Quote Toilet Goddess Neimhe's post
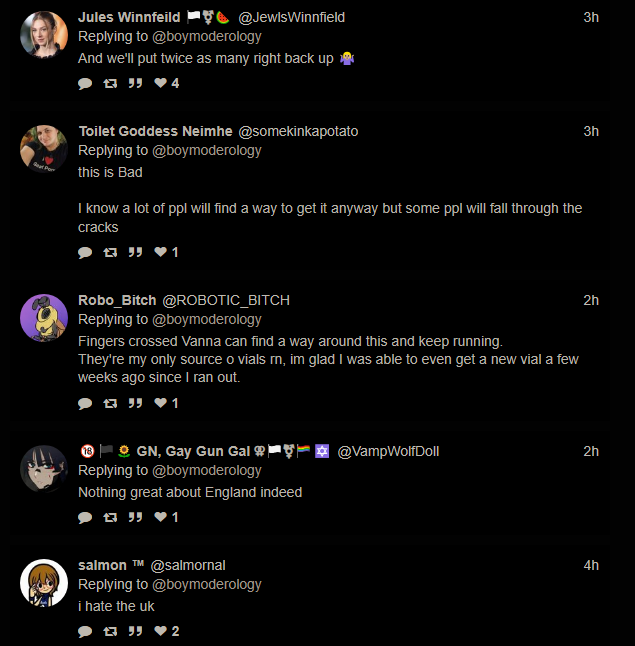Screen dimensions: 635x646 tap(135, 252)
